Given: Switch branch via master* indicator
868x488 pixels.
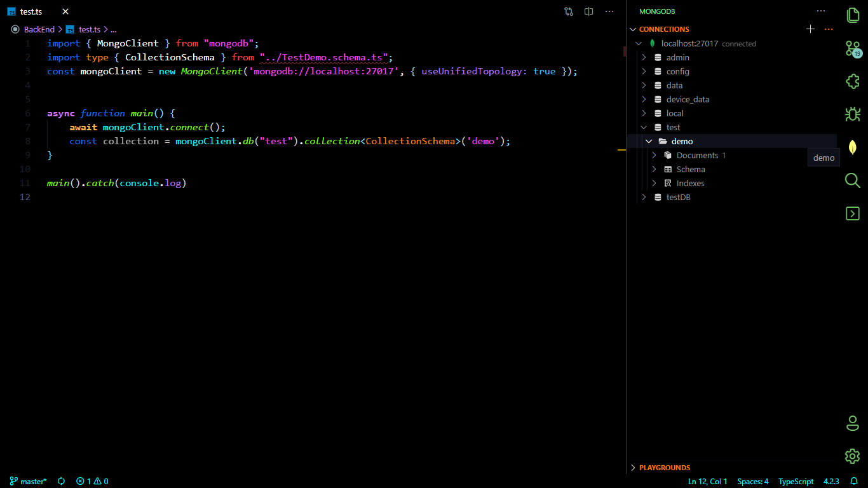Looking at the screenshot, I should (28, 482).
